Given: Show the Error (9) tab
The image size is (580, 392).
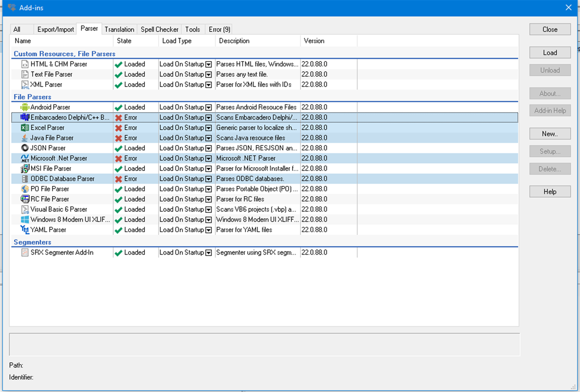Looking at the screenshot, I should 219,29.
